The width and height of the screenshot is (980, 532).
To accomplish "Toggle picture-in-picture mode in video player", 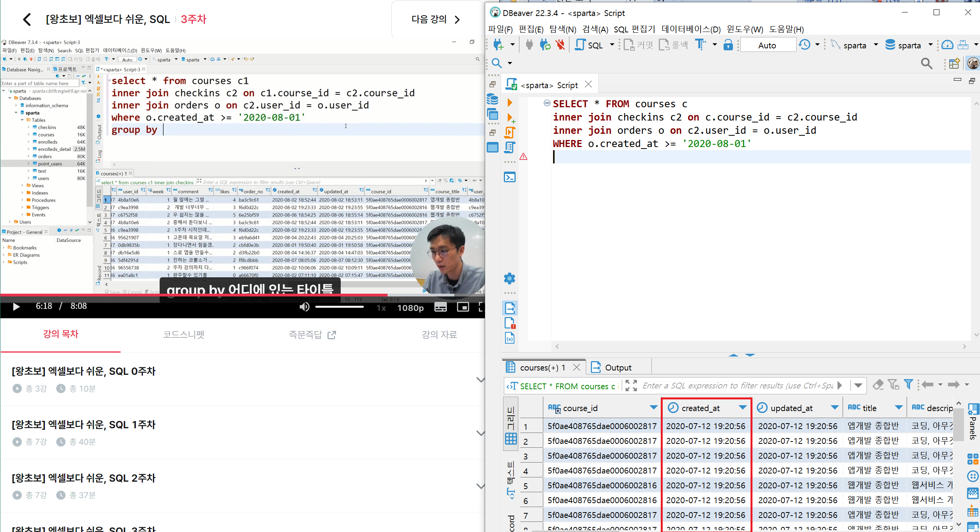I will coord(463,307).
